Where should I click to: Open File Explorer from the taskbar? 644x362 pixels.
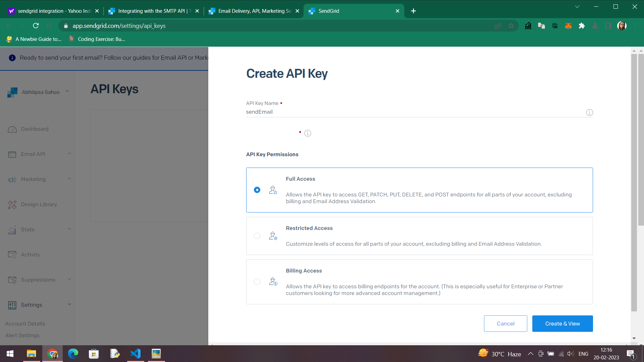click(x=31, y=354)
